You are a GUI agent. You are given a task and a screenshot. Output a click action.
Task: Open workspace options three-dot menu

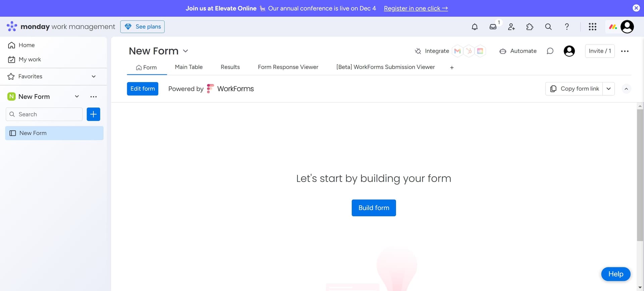(94, 97)
